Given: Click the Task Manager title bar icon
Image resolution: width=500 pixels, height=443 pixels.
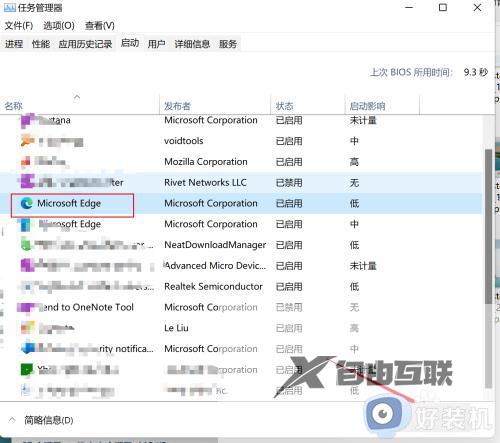Looking at the screenshot, I should pos(9,7).
